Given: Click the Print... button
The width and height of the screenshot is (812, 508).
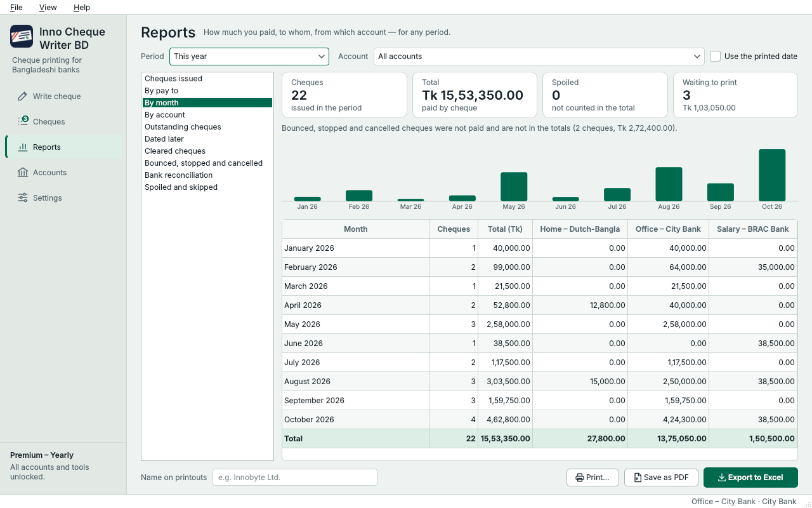Looking at the screenshot, I should (x=593, y=478).
